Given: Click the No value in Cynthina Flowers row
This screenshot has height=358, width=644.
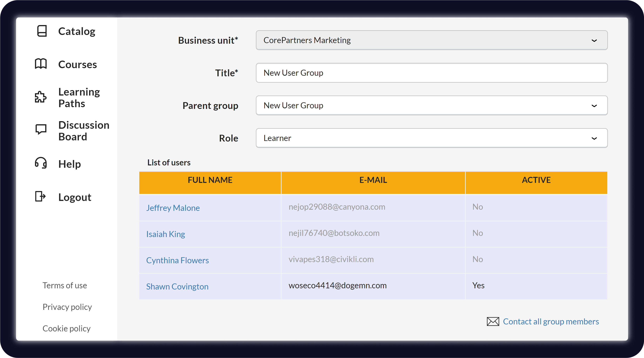Looking at the screenshot, I should click(x=478, y=259).
